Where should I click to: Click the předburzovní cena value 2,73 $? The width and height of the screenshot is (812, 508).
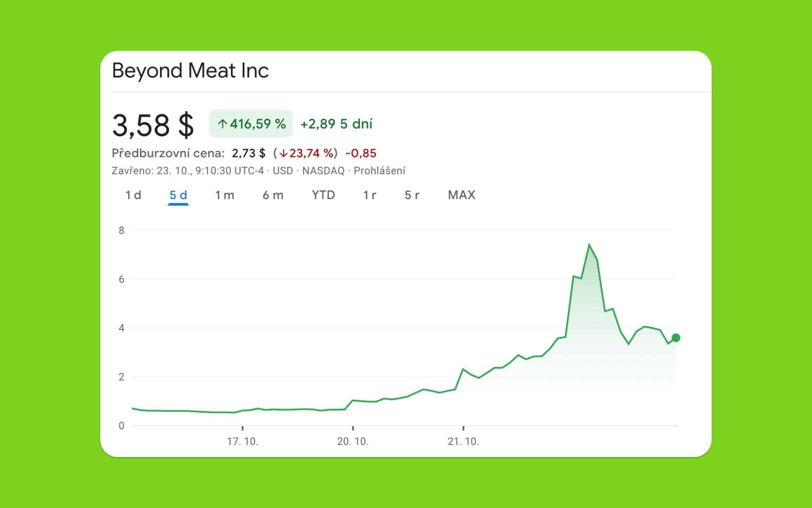click(249, 153)
